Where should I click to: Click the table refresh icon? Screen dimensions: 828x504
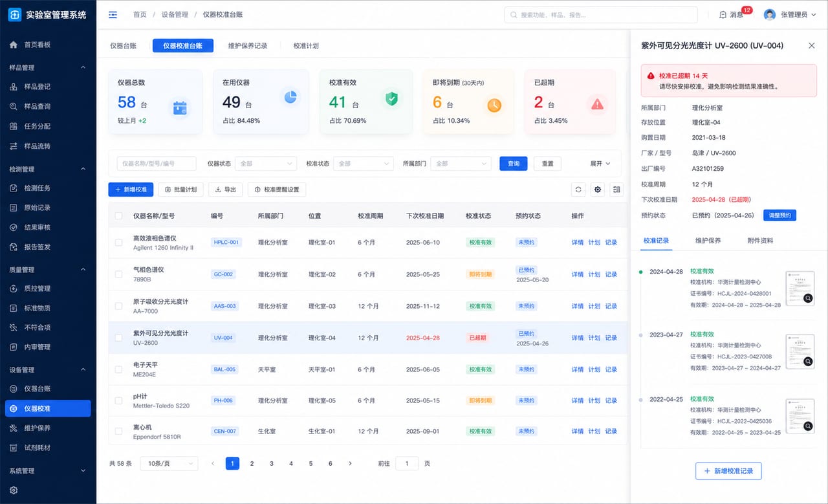click(579, 190)
